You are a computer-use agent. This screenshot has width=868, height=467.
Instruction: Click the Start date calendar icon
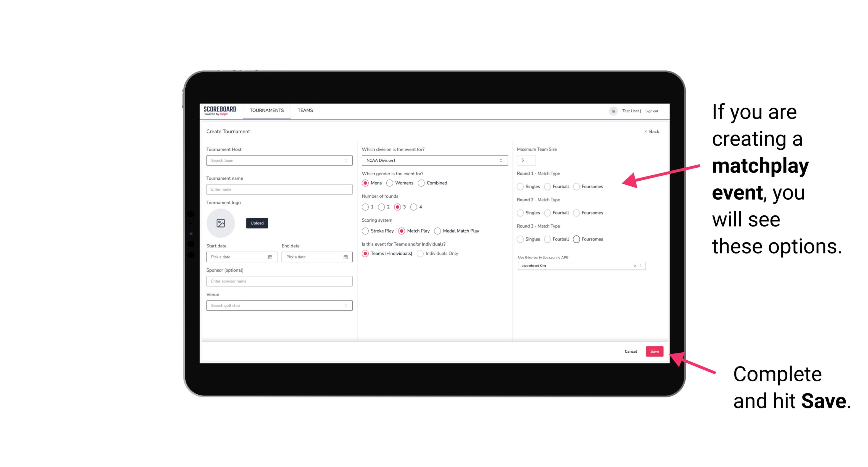(270, 257)
